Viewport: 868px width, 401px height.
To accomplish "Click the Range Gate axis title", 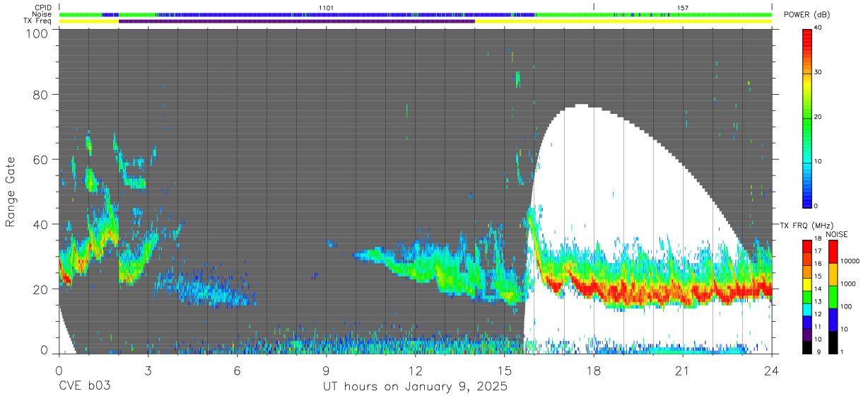I will tap(11, 192).
